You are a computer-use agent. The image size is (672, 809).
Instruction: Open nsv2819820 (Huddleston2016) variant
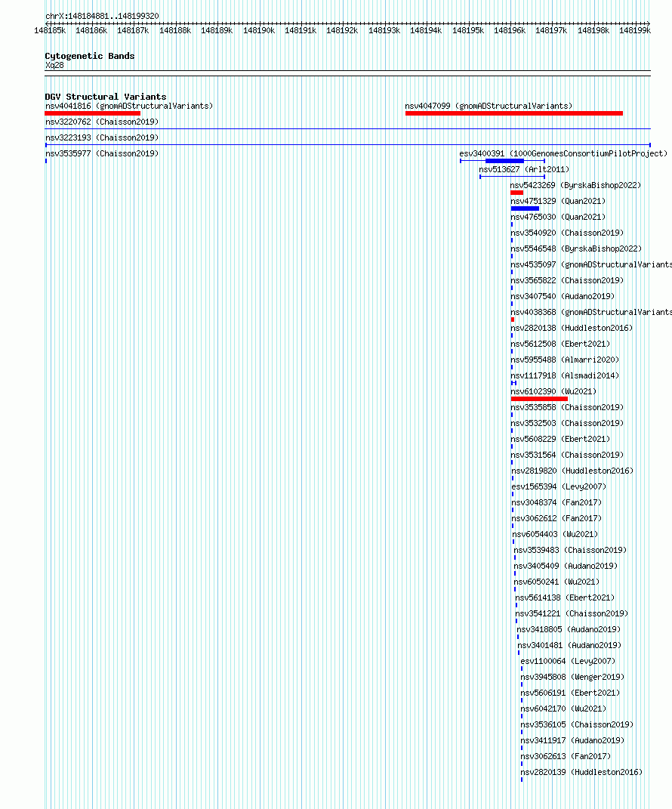coord(572,471)
